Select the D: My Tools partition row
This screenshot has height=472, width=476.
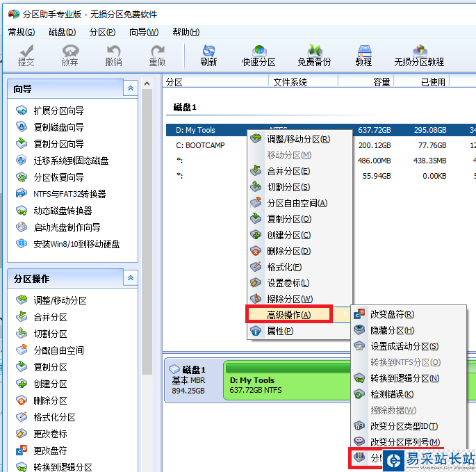coord(321,130)
